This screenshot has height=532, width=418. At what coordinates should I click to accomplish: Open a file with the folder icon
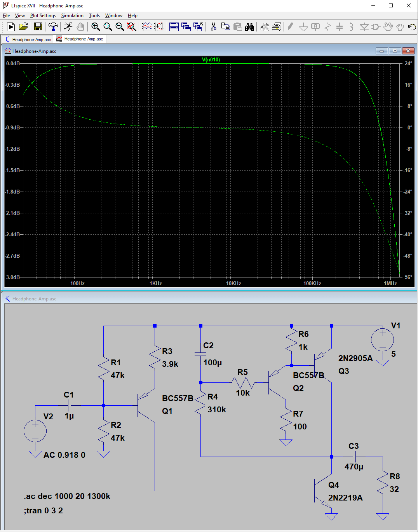(x=23, y=27)
